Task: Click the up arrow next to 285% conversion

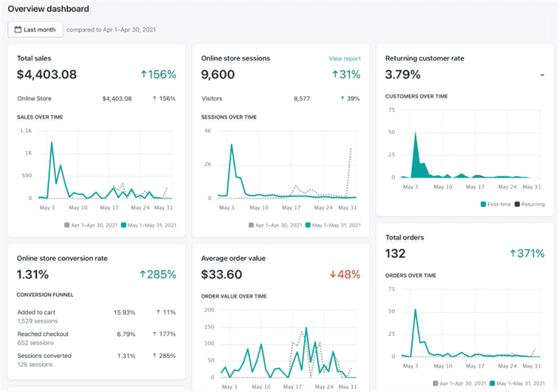Action: 143,274
